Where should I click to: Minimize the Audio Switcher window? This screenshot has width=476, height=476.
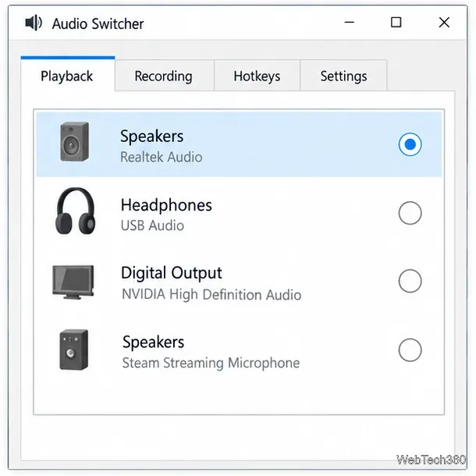(349, 23)
